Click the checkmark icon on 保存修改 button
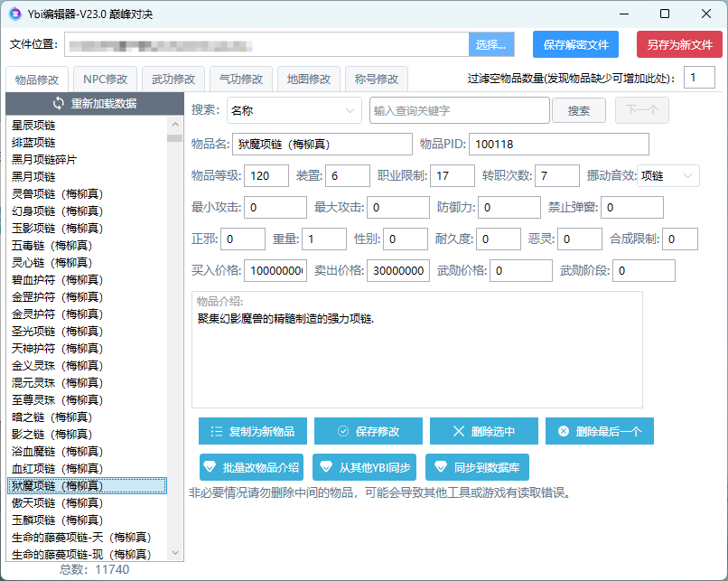The image size is (728, 581). (343, 431)
